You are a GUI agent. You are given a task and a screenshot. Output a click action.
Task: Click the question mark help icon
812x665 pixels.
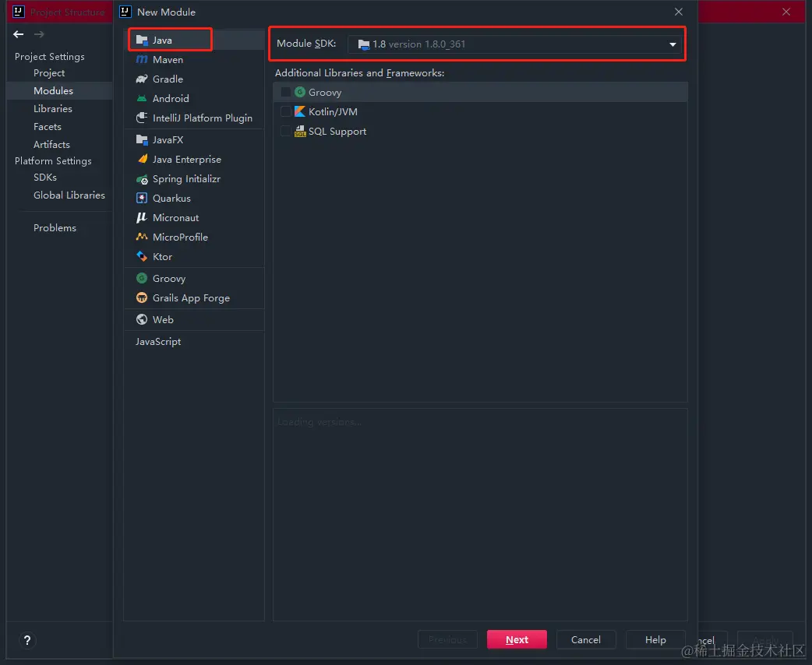(27, 640)
